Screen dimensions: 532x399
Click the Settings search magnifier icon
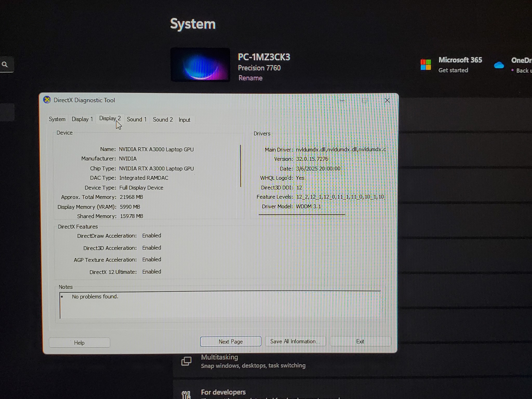tap(5, 64)
